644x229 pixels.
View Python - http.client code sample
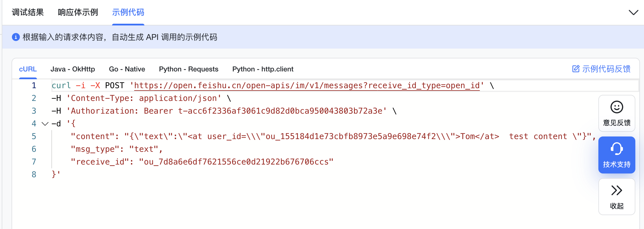pos(263,69)
